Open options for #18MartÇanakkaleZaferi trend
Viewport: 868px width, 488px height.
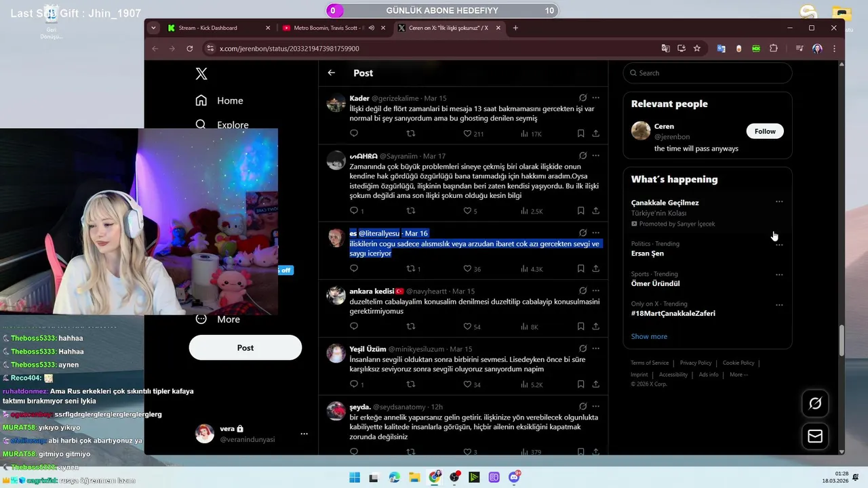coord(779,304)
